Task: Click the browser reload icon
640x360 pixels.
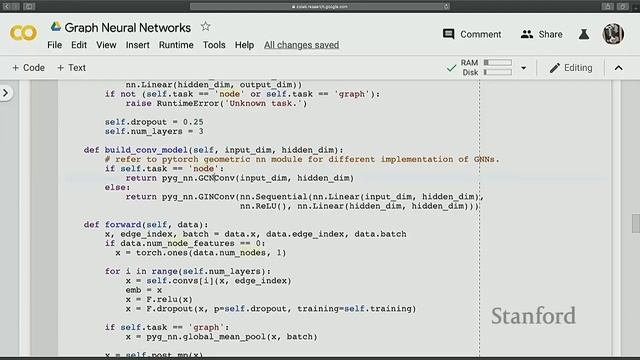Action: pyautogui.click(x=446, y=7)
